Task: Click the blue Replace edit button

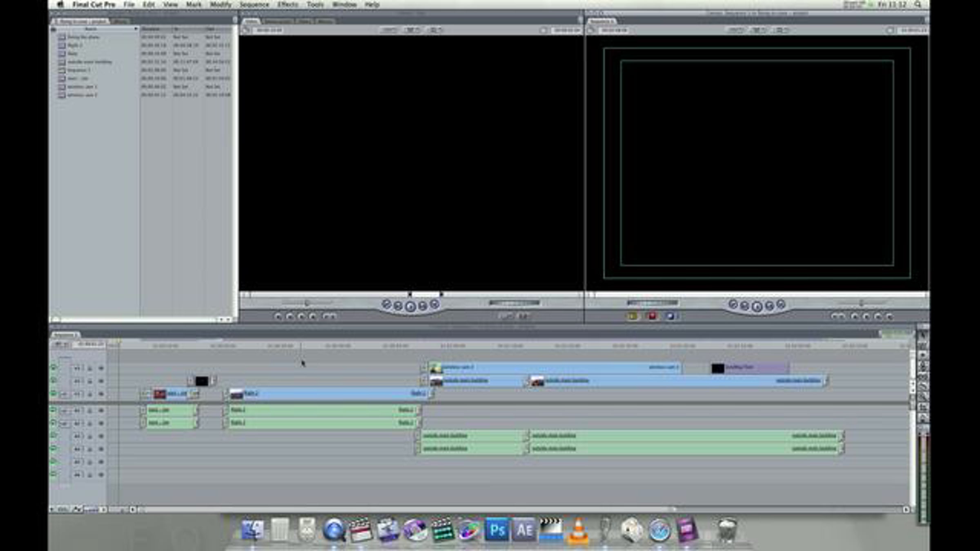Action: 670,316
